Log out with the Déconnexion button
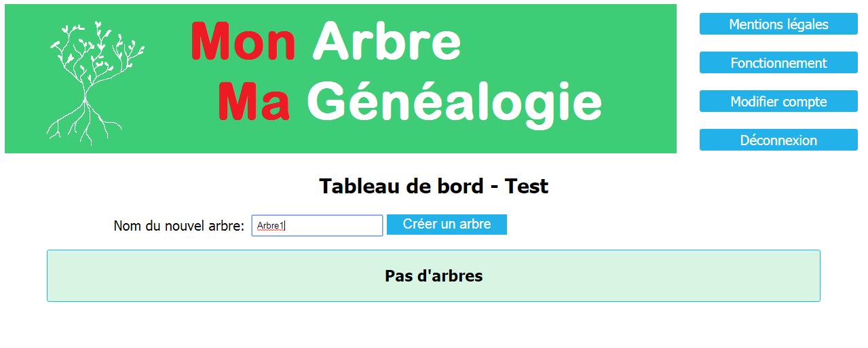868x348 pixels. point(778,140)
